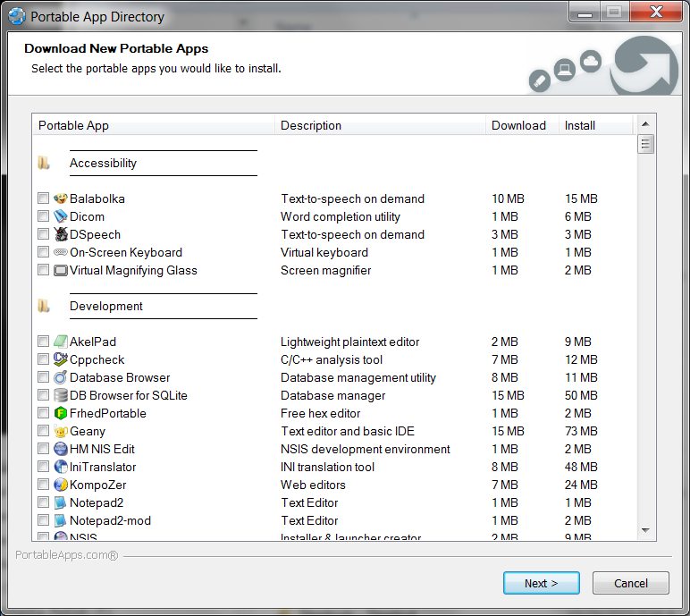Check the Geany checkbox
This screenshot has width=690, height=616.
point(43,431)
